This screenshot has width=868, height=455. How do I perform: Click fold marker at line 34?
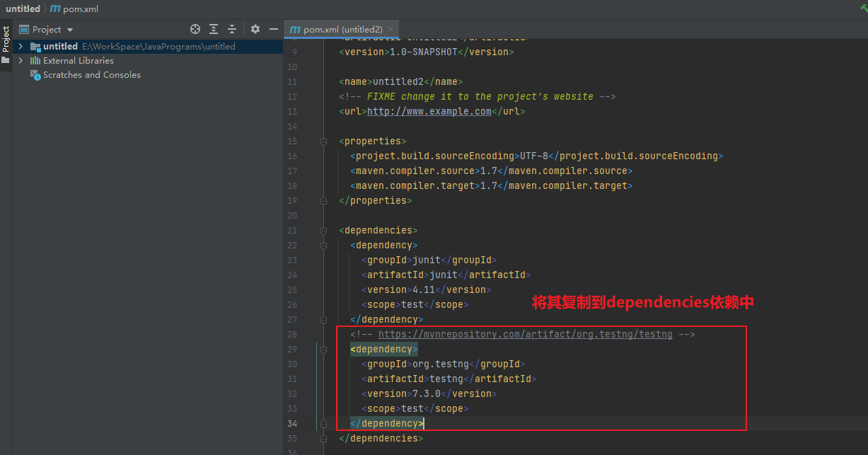pos(323,424)
